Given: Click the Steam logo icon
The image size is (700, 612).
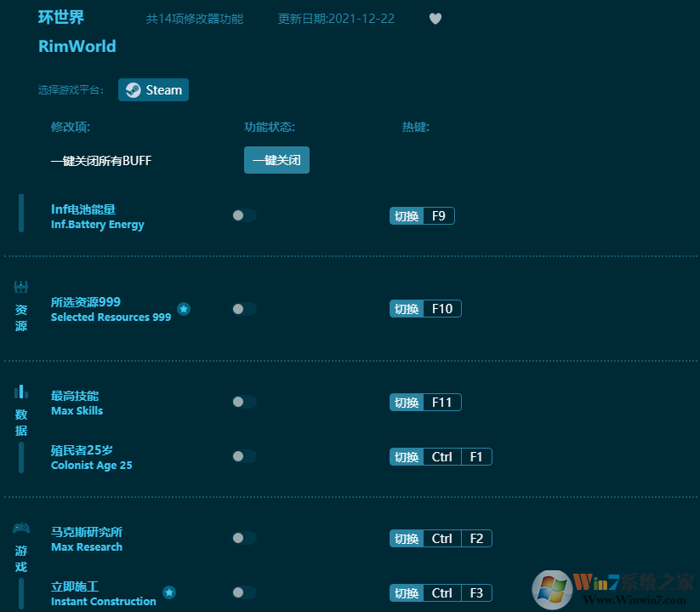Looking at the screenshot, I should 133,90.
